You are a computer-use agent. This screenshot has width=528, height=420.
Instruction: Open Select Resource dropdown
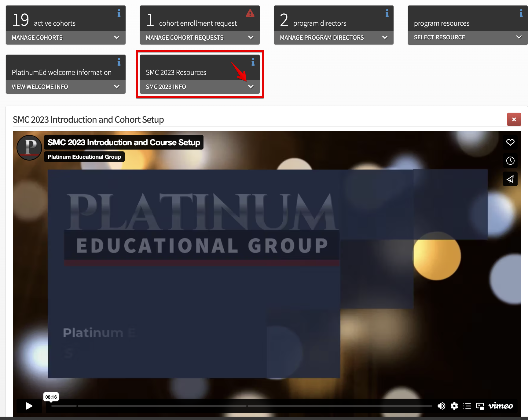click(468, 38)
